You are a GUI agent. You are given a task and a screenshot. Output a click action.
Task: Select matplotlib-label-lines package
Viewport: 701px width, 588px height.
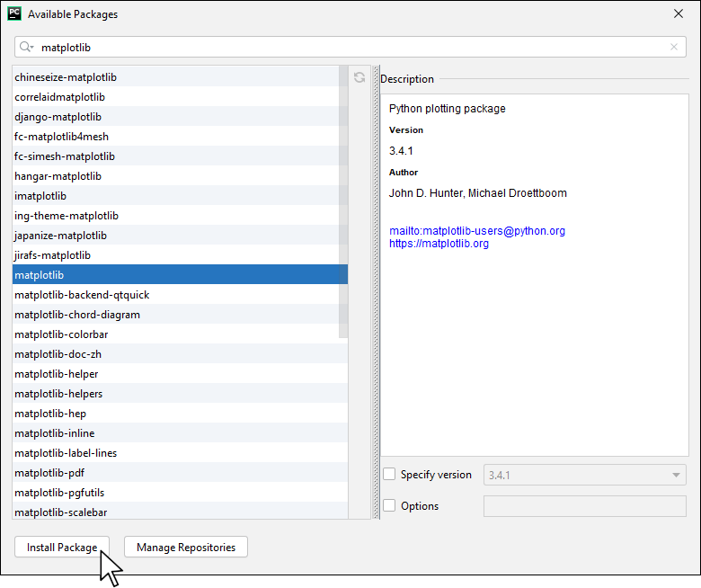pos(180,452)
